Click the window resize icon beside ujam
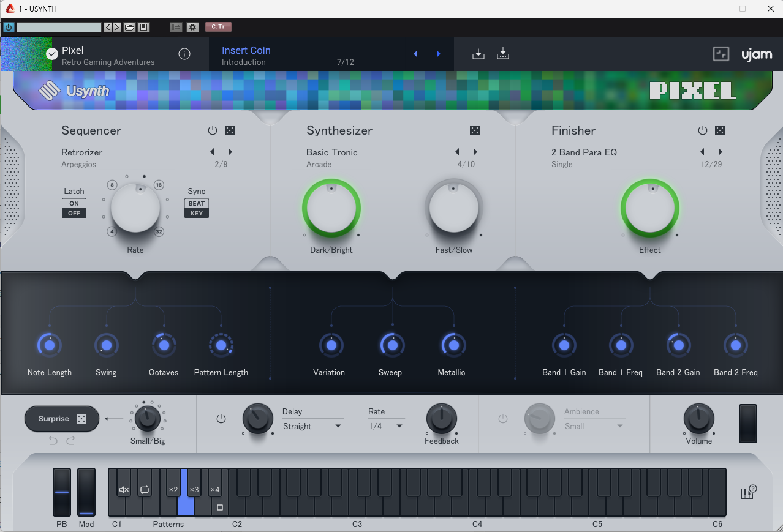The height and width of the screenshot is (532, 783). point(721,54)
